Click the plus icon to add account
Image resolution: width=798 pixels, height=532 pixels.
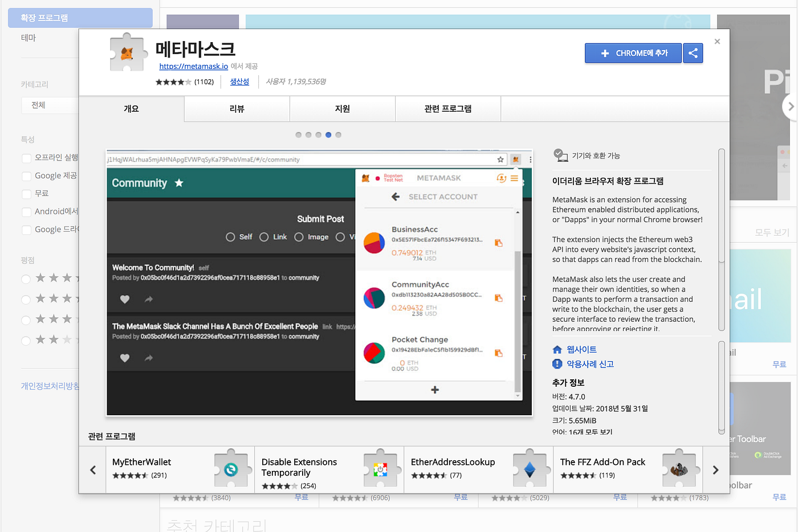click(435, 390)
